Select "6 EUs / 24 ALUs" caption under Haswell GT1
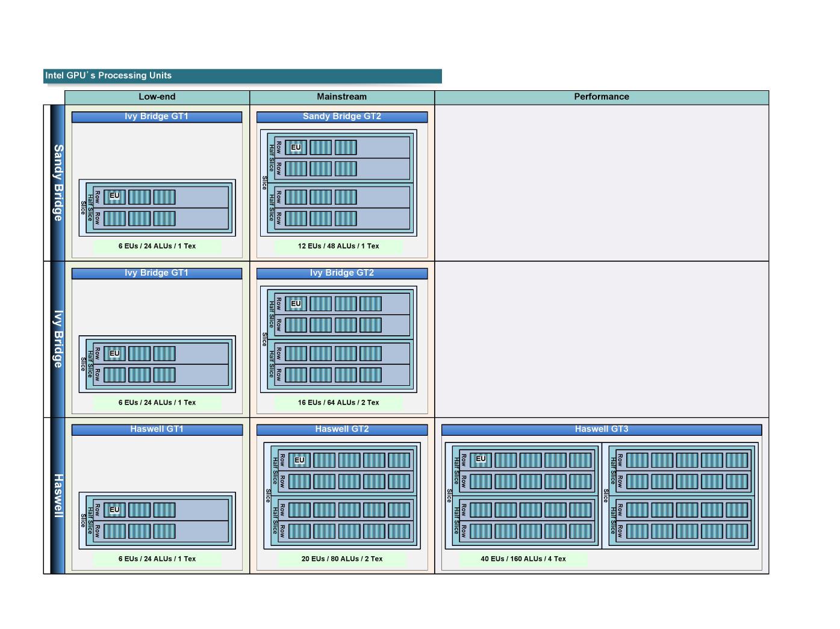Viewport: 840px width, 629px height. (x=157, y=559)
